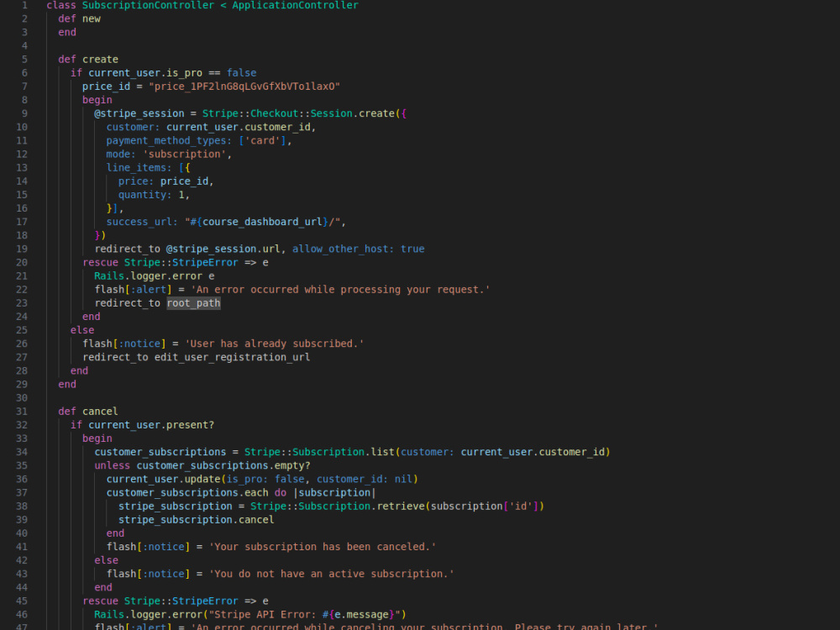Image resolution: width=840 pixels, height=630 pixels.
Task: Click 'allow_other_host: true' on line 19
Action: (x=359, y=249)
